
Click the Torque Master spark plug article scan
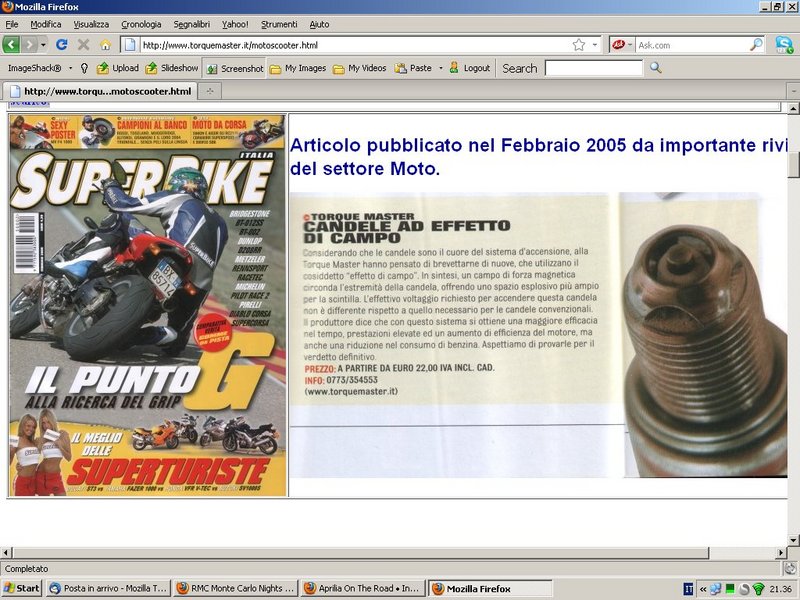[538, 335]
